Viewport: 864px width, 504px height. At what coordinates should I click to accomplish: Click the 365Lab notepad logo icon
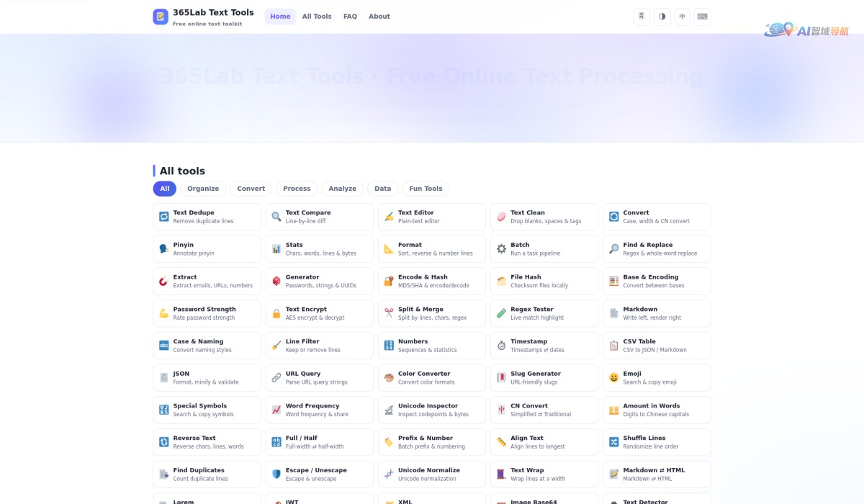tap(161, 17)
